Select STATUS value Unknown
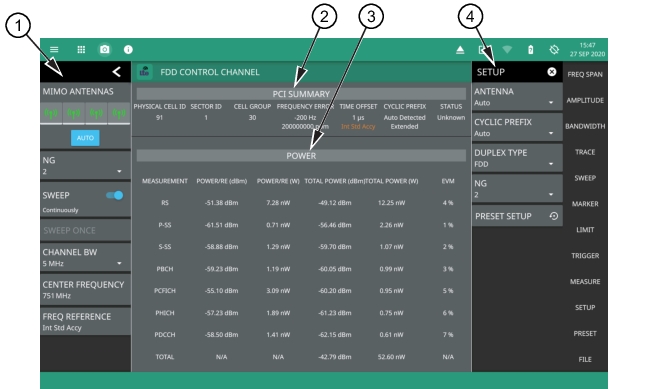 (451, 118)
